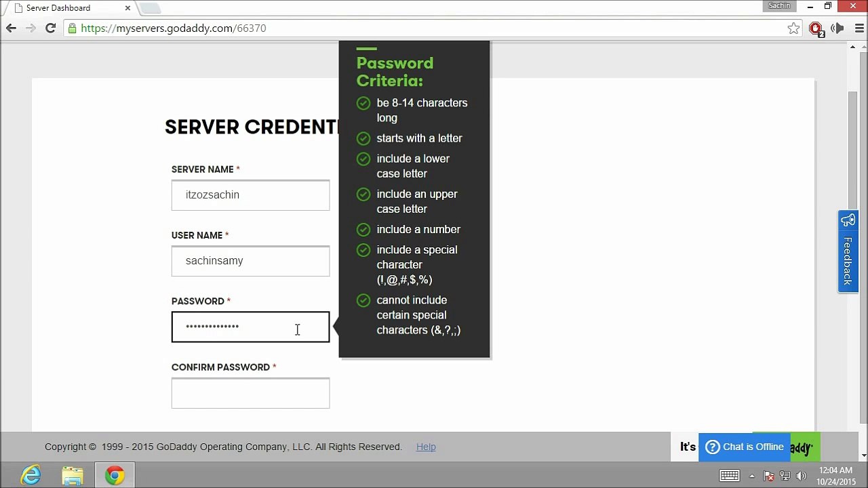
Task: Click the page vertical scrollbar thumb
Action: (853, 150)
